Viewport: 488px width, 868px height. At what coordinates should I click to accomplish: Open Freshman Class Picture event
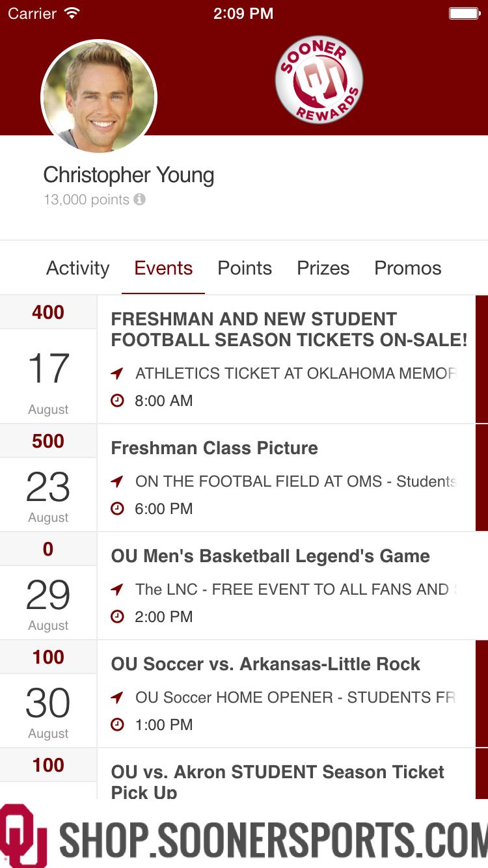pyautogui.click(x=215, y=448)
